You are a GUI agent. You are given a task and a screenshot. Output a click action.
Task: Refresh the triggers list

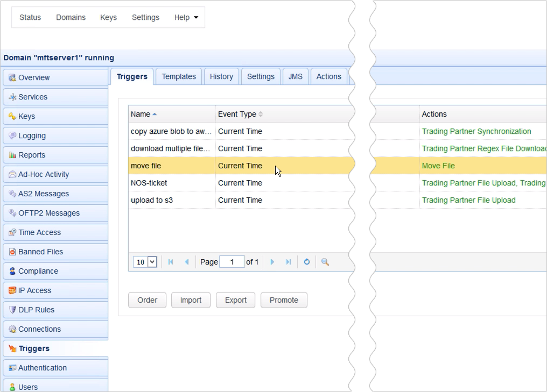307,262
